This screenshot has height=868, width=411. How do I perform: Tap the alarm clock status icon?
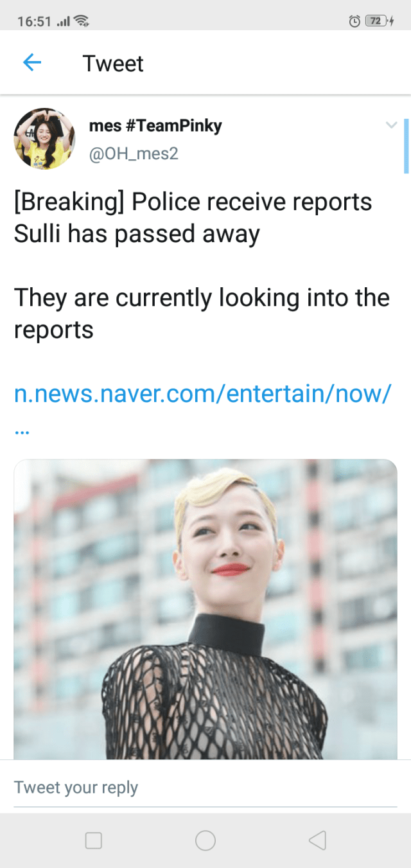(354, 21)
